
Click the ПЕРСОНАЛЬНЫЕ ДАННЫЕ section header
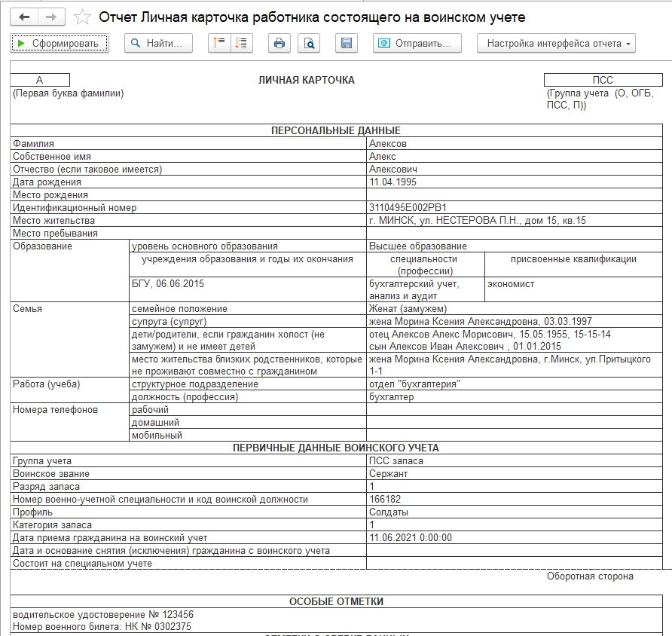(335, 130)
